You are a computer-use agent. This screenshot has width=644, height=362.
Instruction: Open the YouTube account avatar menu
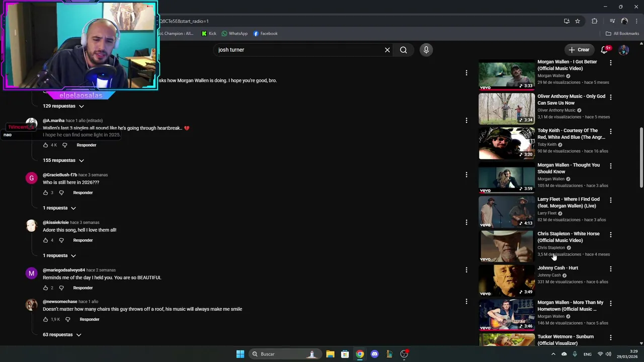(x=624, y=50)
